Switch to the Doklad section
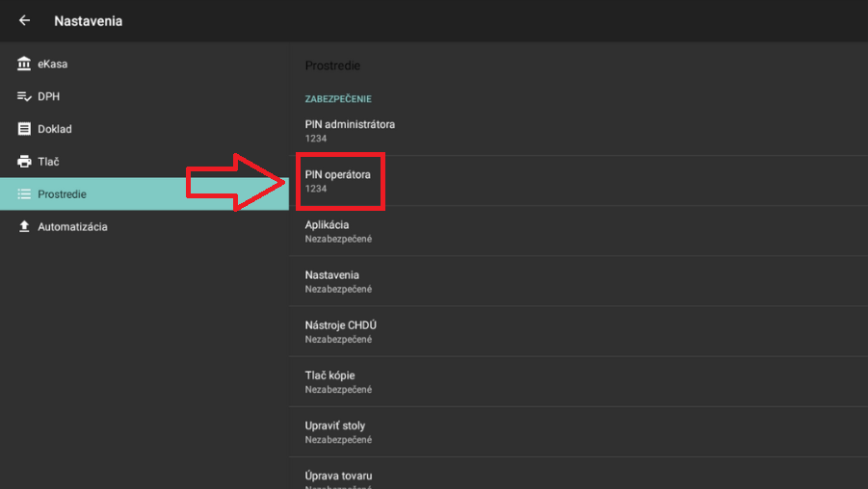The height and width of the screenshot is (489, 868). 55,129
